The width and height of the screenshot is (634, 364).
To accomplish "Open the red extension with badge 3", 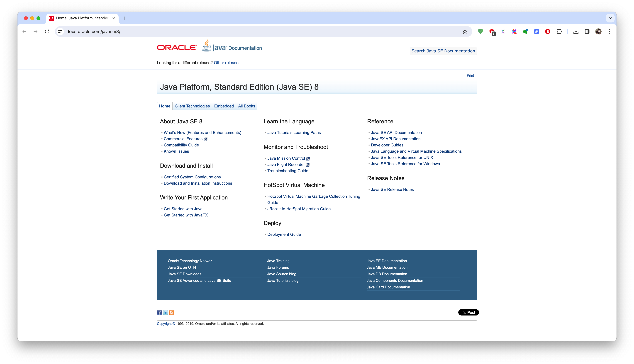I will pyautogui.click(x=492, y=32).
